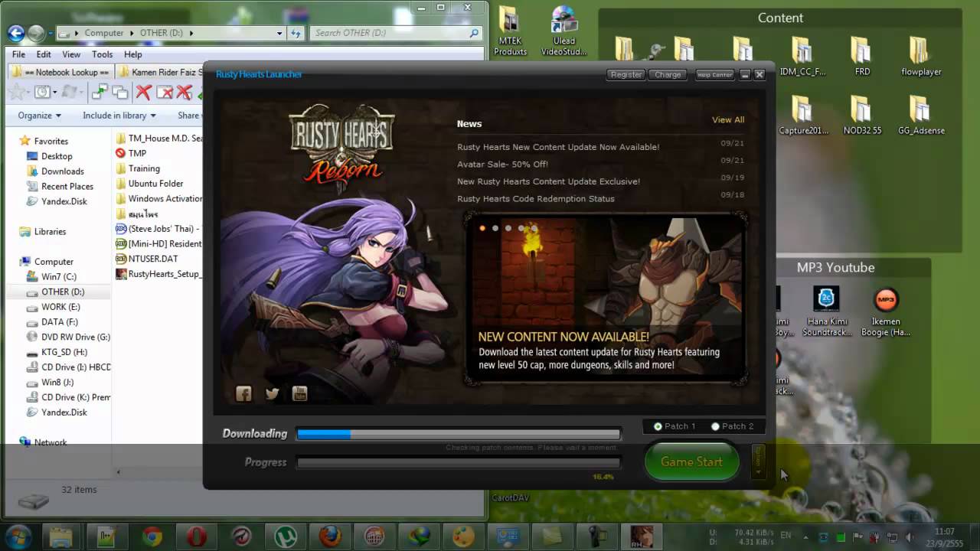The image size is (980, 551).
Task: Click the Charge button in launcher
Action: (668, 75)
